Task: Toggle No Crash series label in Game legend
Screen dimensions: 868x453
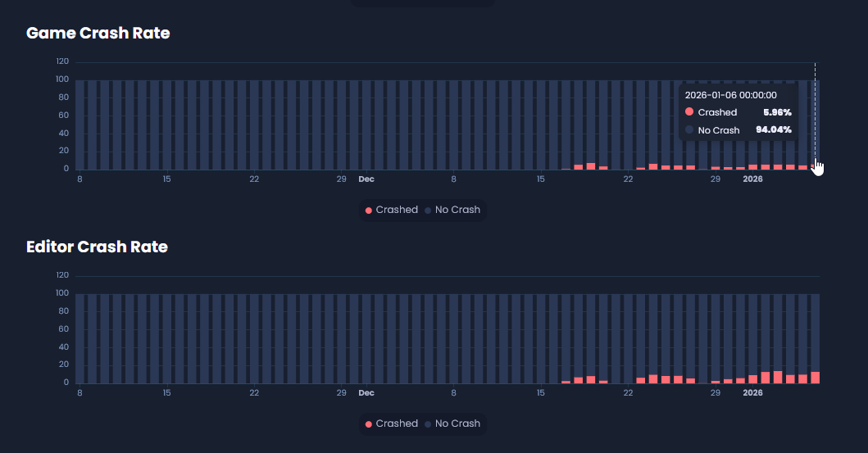Action: (457, 210)
